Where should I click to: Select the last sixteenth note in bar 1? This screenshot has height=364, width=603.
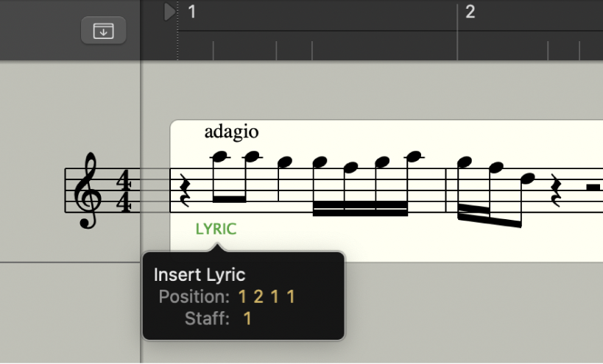pyautogui.click(x=415, y=156)
